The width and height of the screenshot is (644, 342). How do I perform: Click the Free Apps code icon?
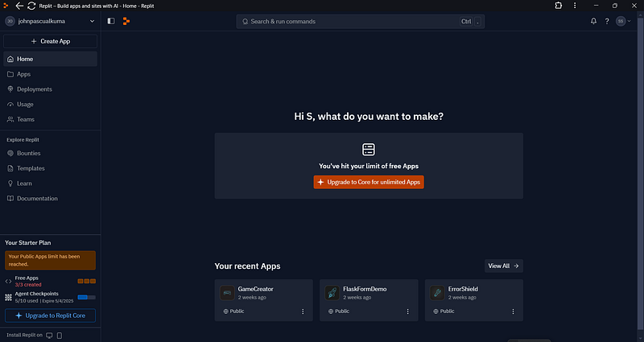click(8, 281)
